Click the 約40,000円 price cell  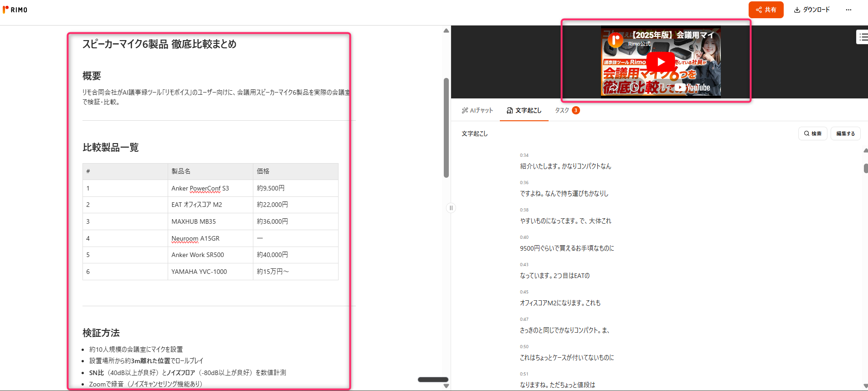tap(295, 255)
